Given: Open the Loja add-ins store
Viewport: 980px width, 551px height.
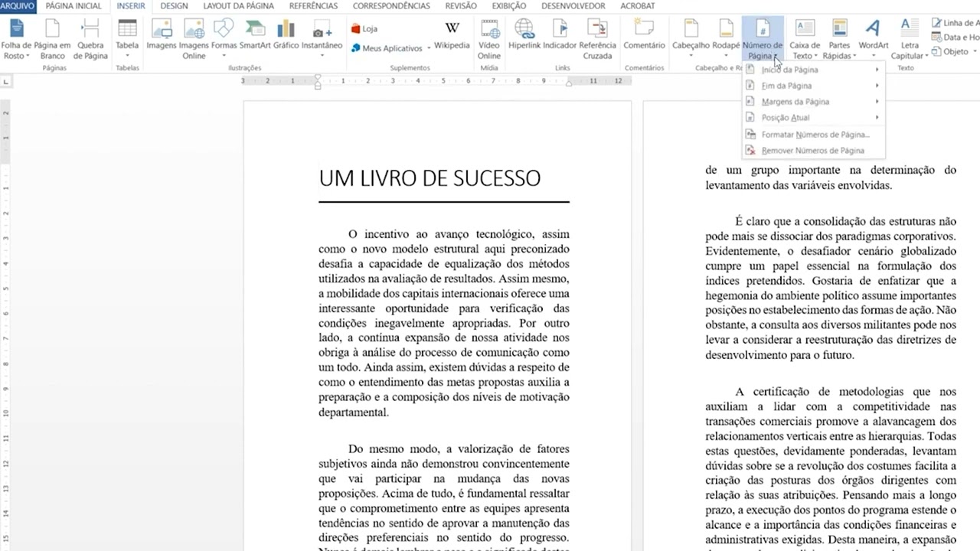Looking at the screenshot, I should coord(364,29).
